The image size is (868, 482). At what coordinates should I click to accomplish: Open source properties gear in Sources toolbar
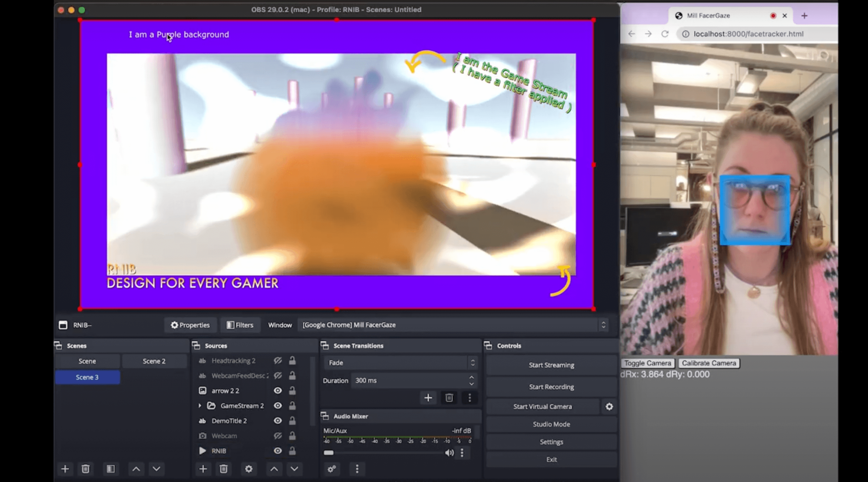click(249, 469)
